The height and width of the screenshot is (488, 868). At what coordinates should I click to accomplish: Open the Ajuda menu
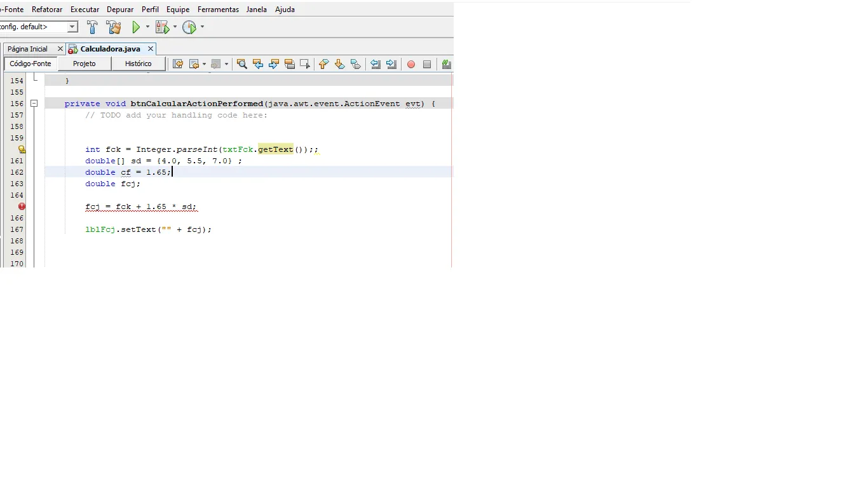(285, 10)
